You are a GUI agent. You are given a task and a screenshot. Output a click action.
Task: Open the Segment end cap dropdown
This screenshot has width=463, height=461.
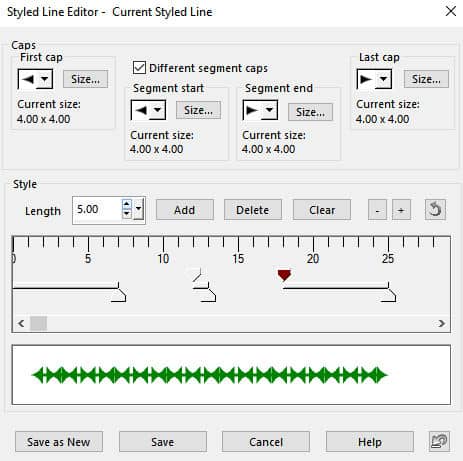[269, 110]
